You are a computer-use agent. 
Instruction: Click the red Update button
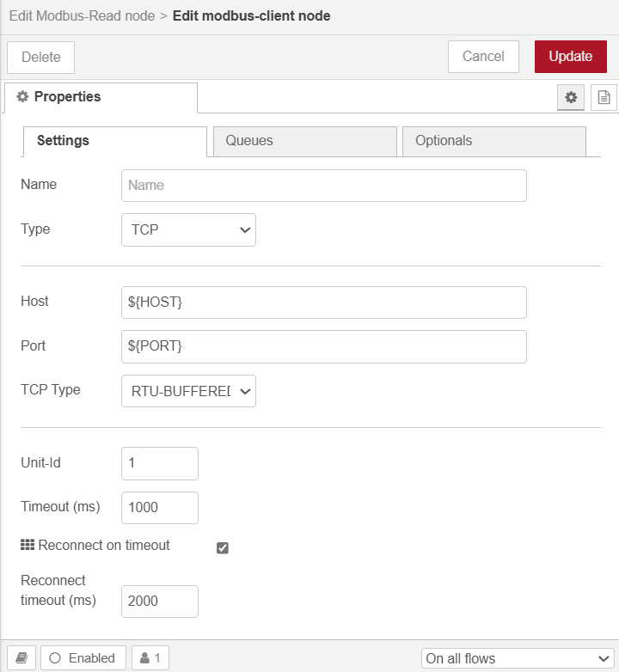click(x=571, y=57)
